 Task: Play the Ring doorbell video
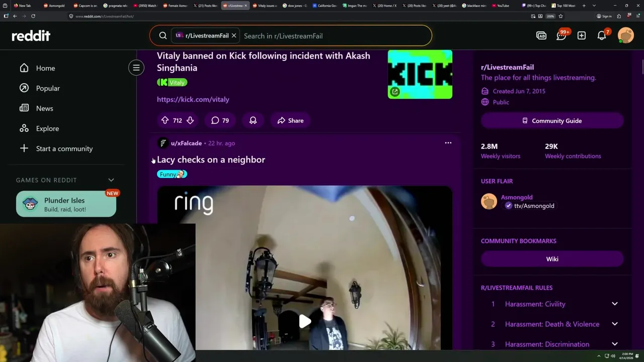[305, 321]
